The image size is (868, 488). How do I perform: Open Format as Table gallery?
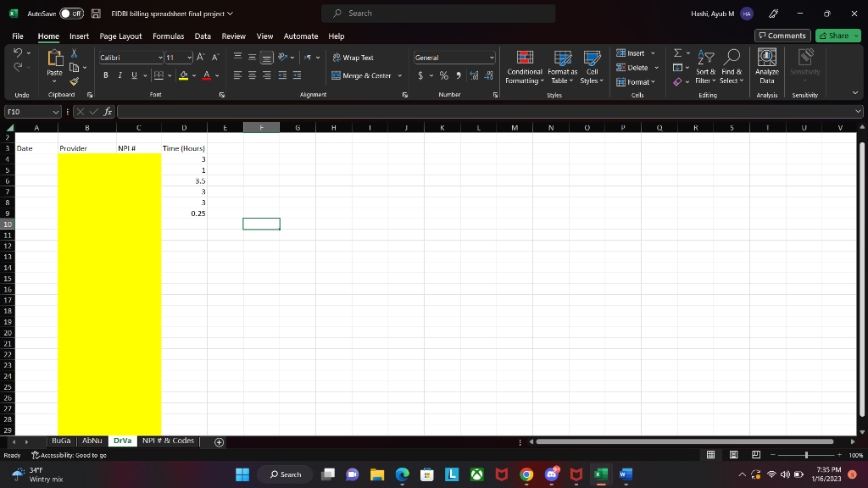(563, 67)
